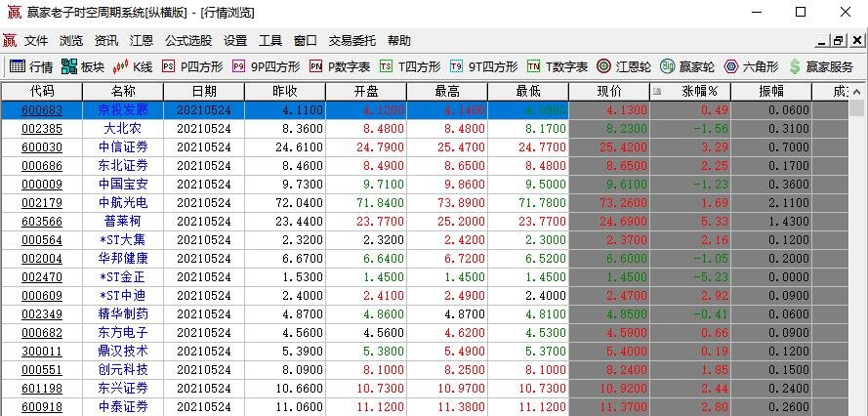Select the 鼎汉技术 stock name
Image resolution: width=868 pixels, height=416 pixels.
pos(123,352)
